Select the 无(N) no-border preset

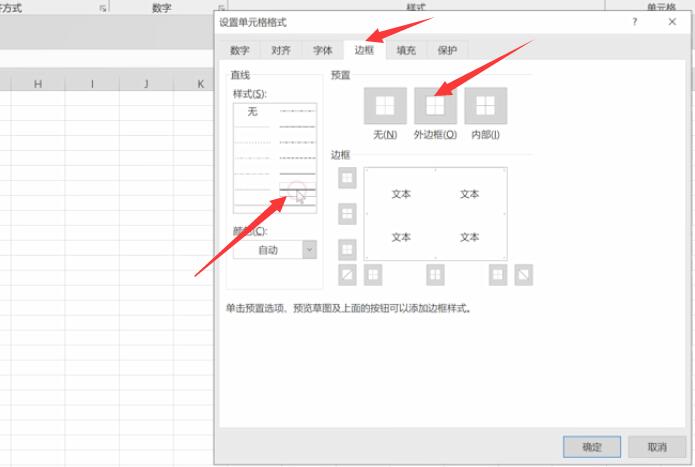click(x=385, y=106)
